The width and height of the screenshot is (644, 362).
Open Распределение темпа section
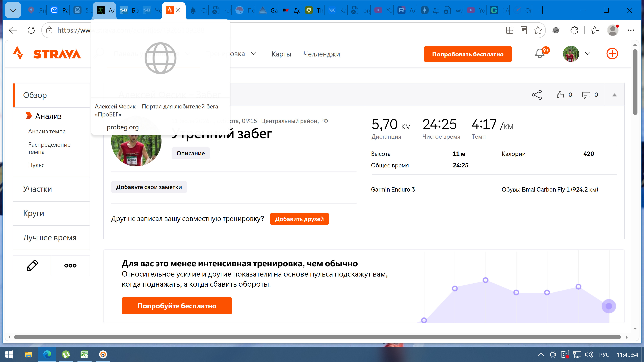tap(49, 148)
